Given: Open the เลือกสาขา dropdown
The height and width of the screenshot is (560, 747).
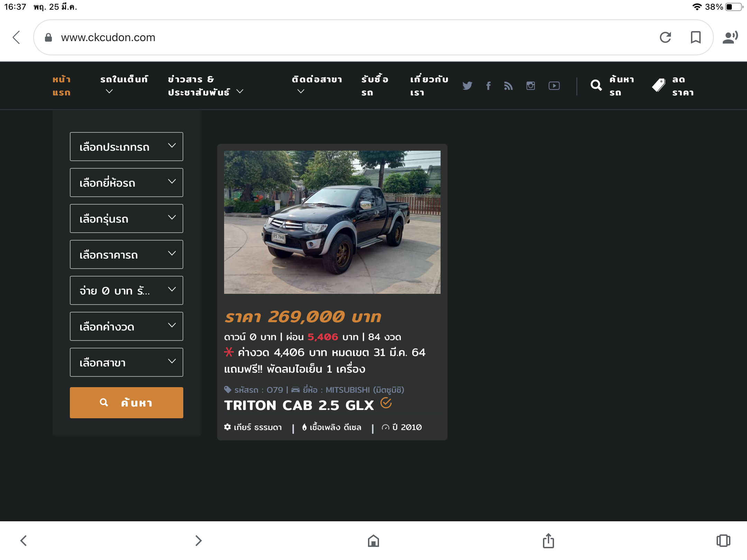Looking at the screenshot, I should click(x=127, y=362).
